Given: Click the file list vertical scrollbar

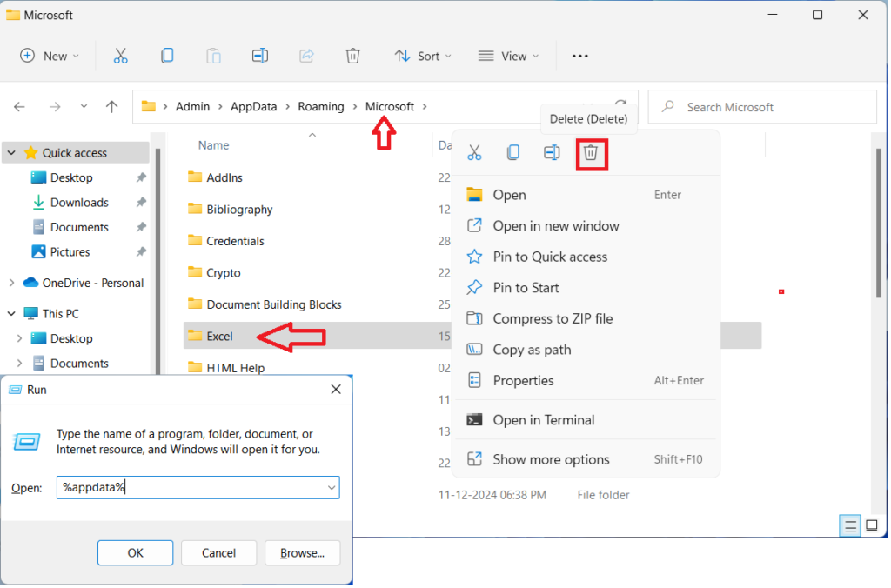Looking at the screenshot, I should (879, 222).
